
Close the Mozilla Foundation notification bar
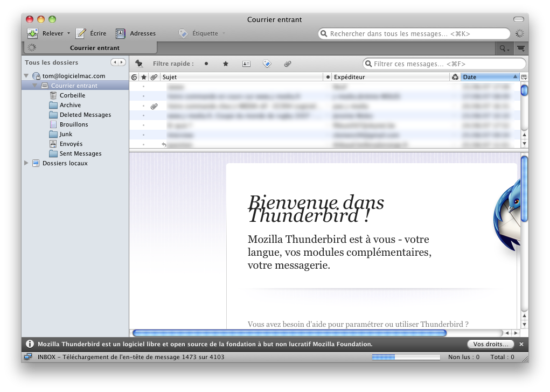521,344
